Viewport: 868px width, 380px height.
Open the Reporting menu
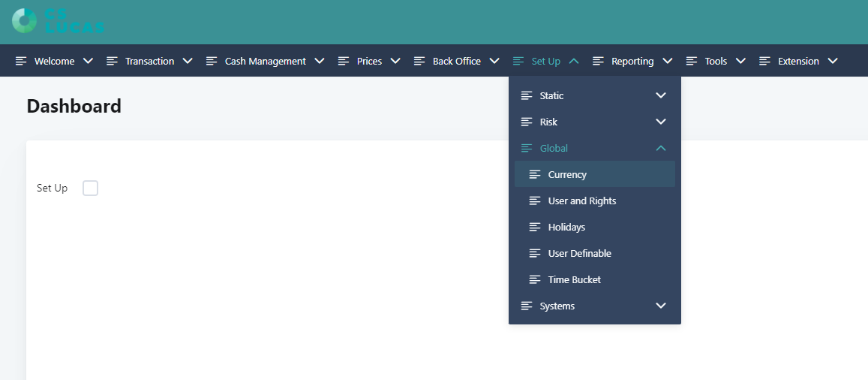[632, 61]
